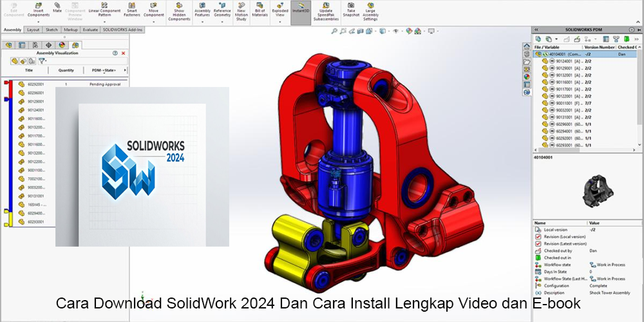Click Update SpeedPak Subassemblies
Viewport: 644px width, 322px height.
tap(326, 12)
